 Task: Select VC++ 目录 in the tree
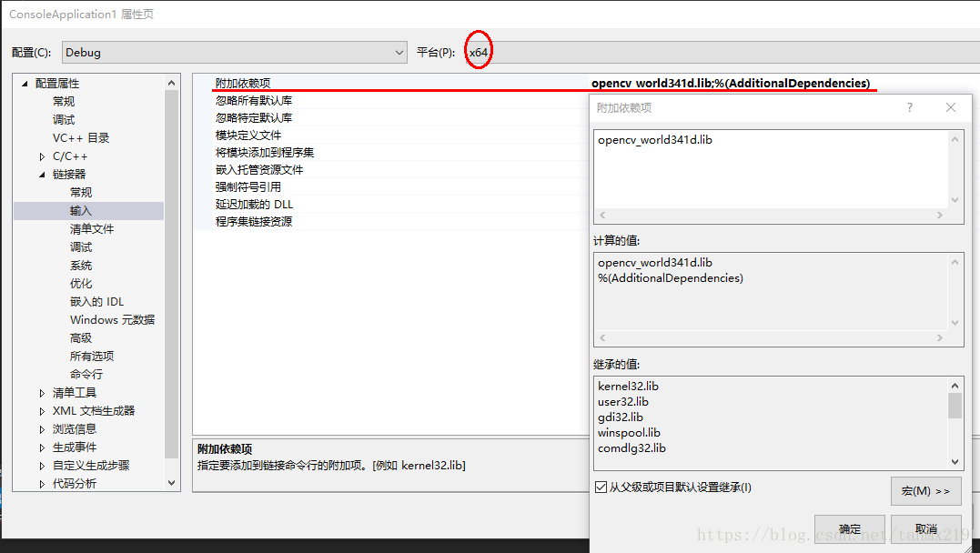[81, 137]
